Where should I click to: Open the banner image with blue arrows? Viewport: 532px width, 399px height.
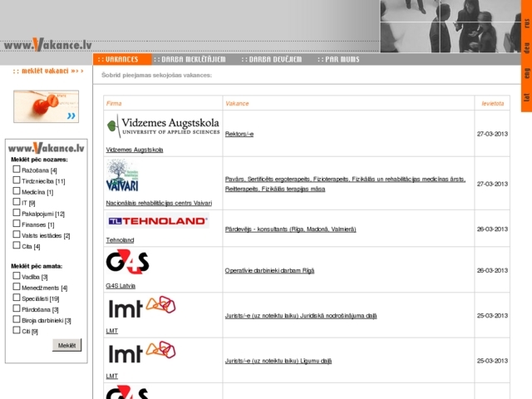tap(47, 106)
